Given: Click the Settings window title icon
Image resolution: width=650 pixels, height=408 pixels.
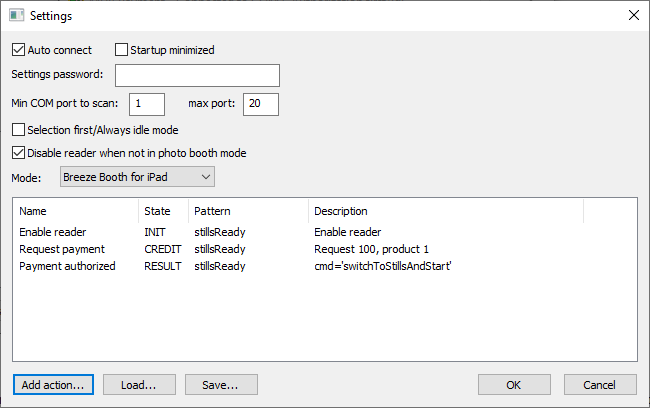Looking at the screenshot, I should coord(16,16).
